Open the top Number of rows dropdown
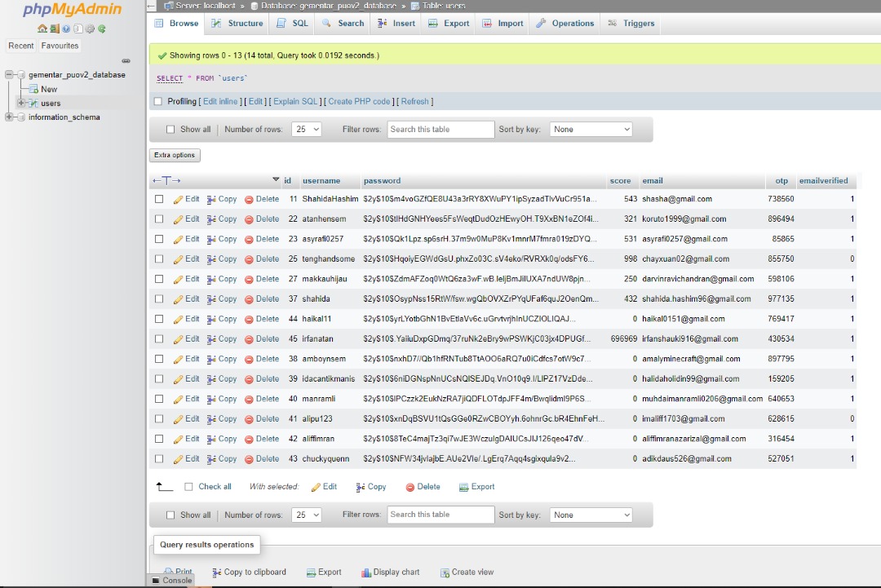This screenshot has width=881, height=588. pos(306,130)
